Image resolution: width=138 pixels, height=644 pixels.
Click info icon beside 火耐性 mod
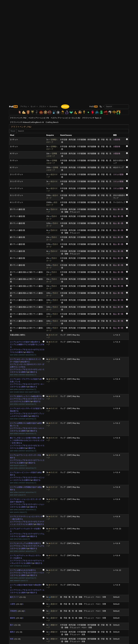pos(44,604)
